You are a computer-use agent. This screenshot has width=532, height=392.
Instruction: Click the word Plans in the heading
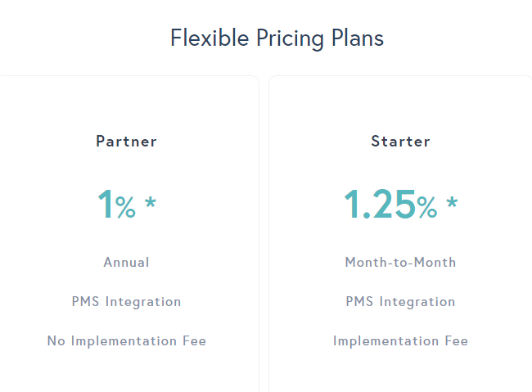click(x=358, y=38)
